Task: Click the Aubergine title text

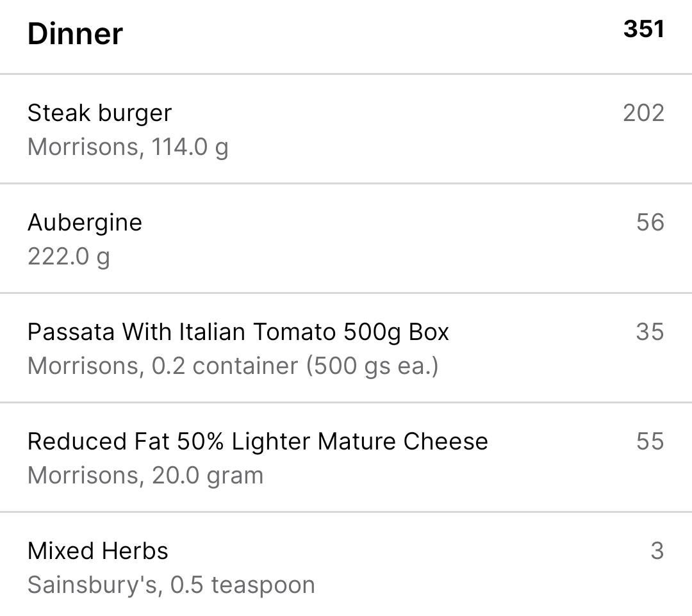Action: pos(85,223)
